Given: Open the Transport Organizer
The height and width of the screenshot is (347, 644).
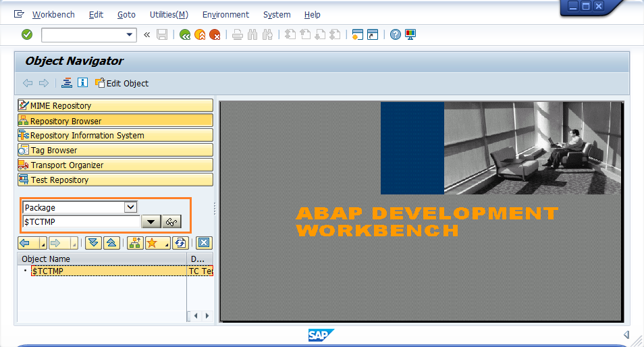Looking at the screenshot, I should 115,165.
